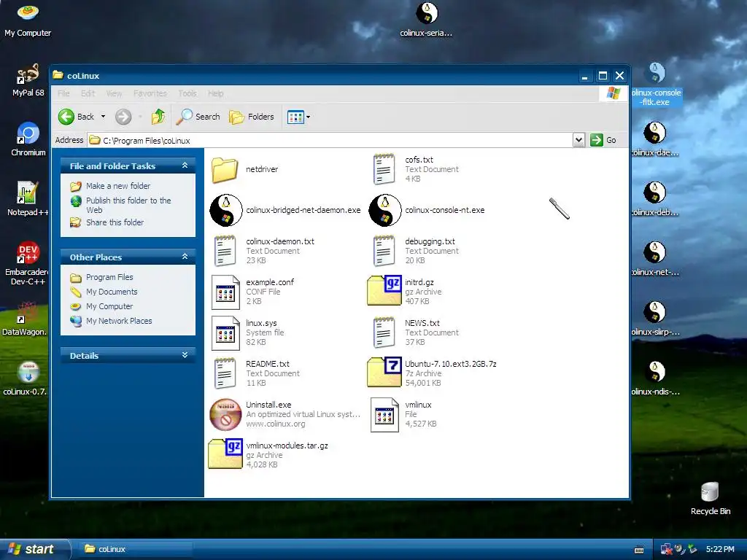Viewport: 747px width, 560px height.
Task: Click Make a new folder link
Action: [118, 186]
